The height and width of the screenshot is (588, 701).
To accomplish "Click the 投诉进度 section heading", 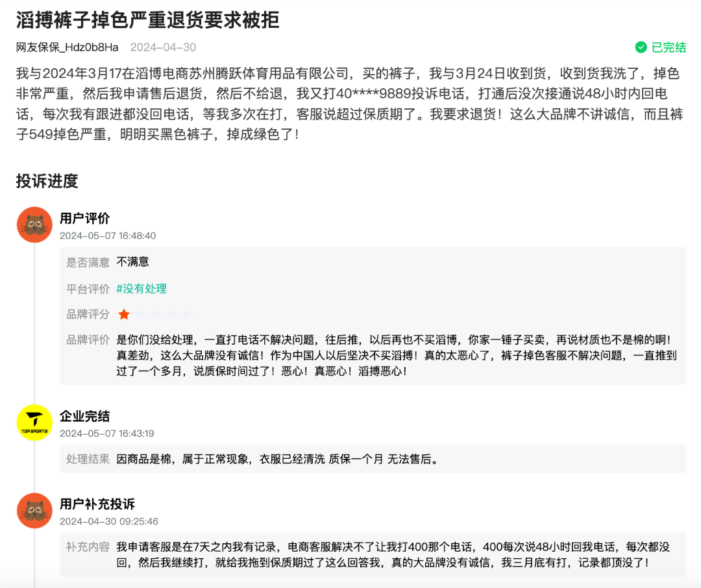I will [47, 181].
